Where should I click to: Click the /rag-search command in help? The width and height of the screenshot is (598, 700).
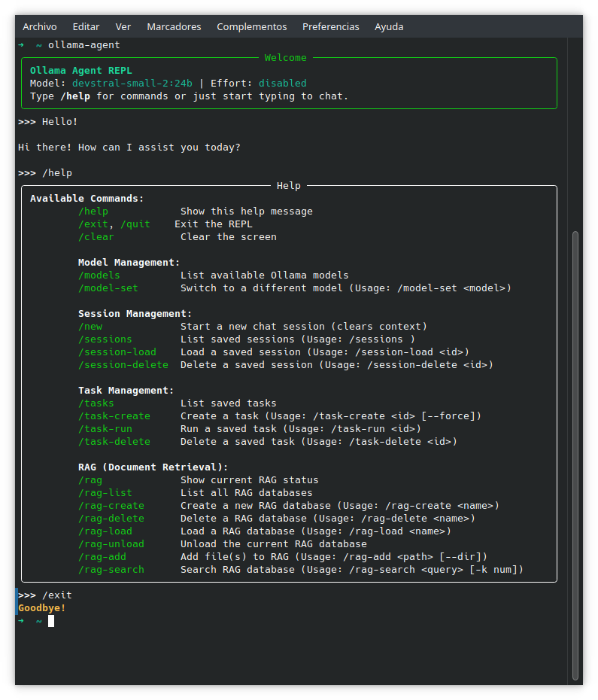click(x=111, y=570)
